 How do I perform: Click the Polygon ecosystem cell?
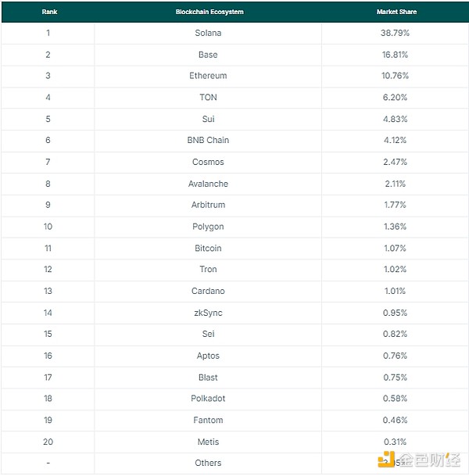click(208, 227)
